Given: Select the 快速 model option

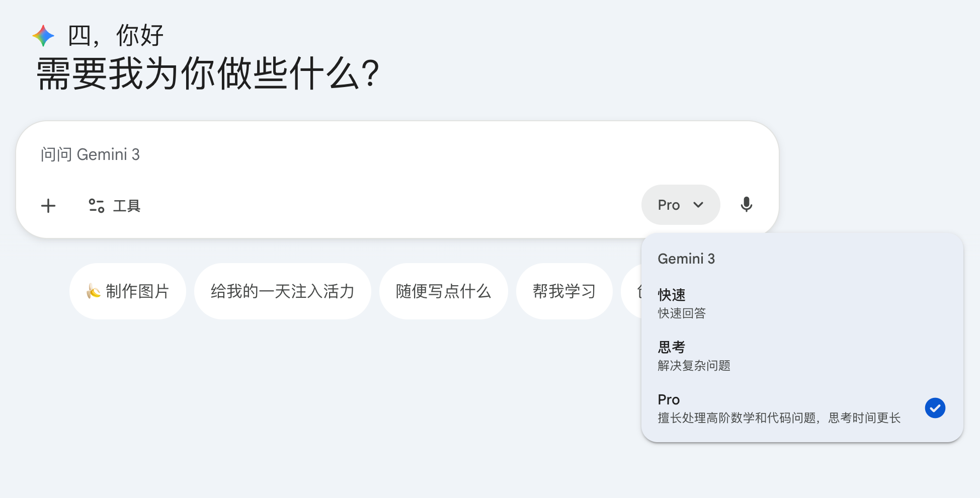Looking at the screenshot, I should pyautogui.click(x=802, y=303).
